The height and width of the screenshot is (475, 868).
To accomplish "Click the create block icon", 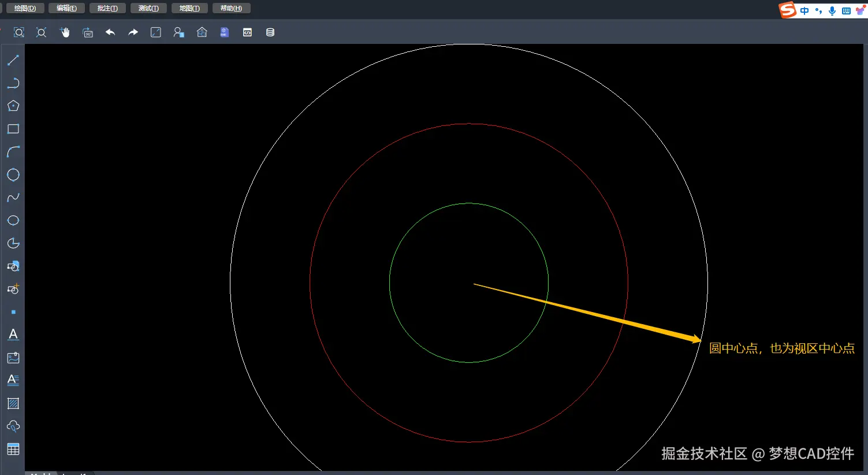I will click(13, 266).
